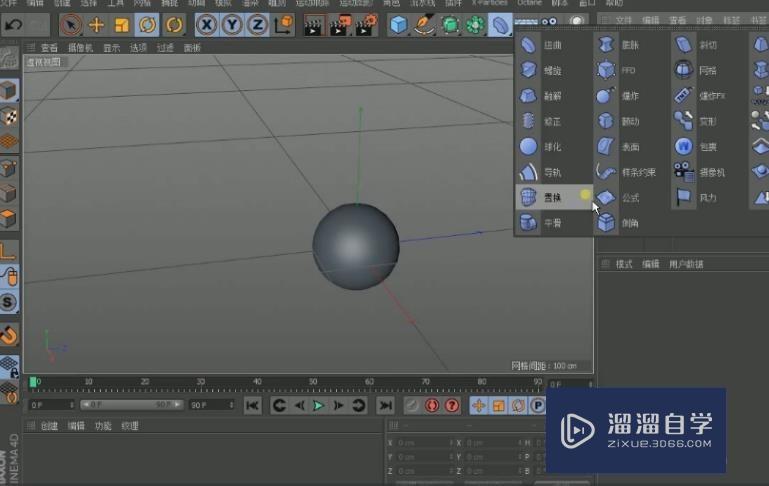Open the viewport 显示 menu
769x486 pixels.
pos(111,47)
